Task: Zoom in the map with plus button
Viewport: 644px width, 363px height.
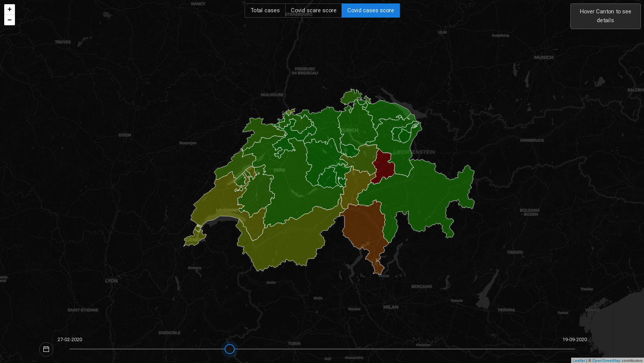Action: 10,9
